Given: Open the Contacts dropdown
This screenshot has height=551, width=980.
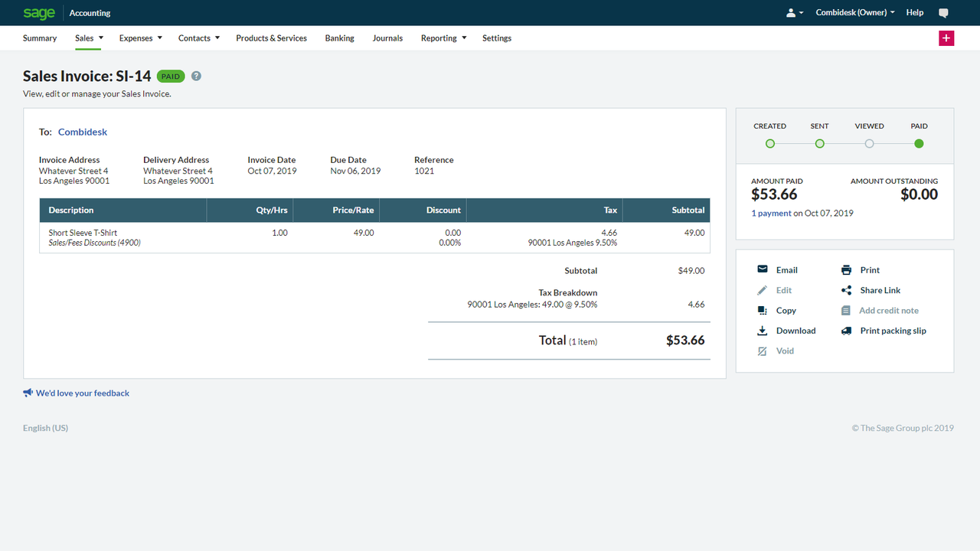Looking at the screenshot, I should [198, 37].
